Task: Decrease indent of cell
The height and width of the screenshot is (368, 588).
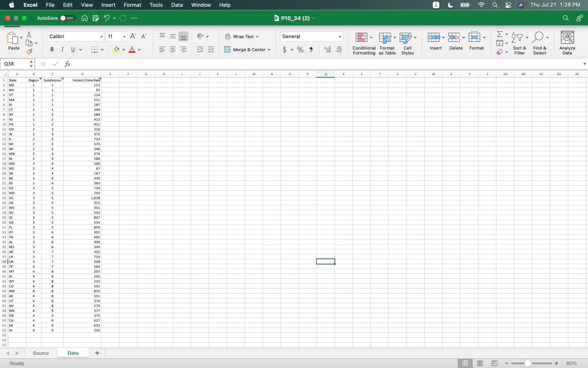Action: [x=200, y=49]
